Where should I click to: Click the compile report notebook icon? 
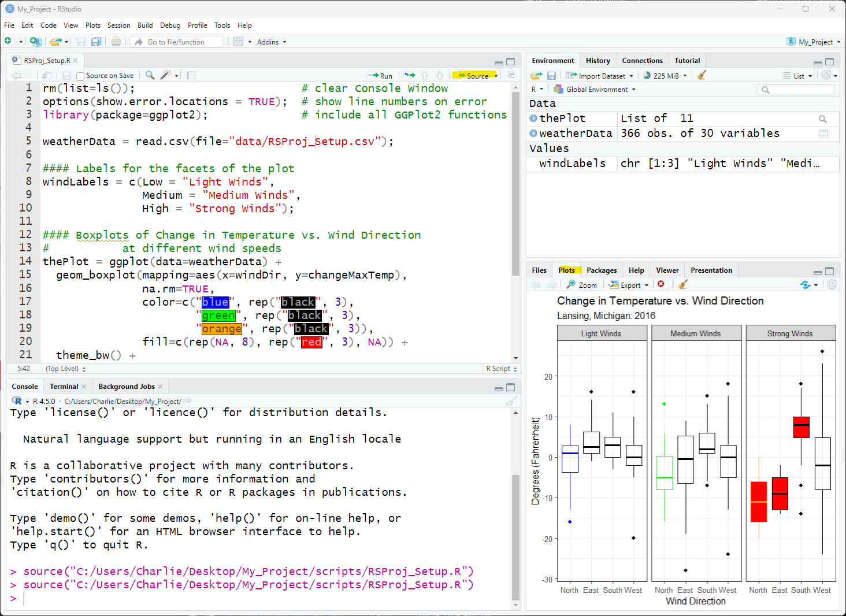[191, 75]
